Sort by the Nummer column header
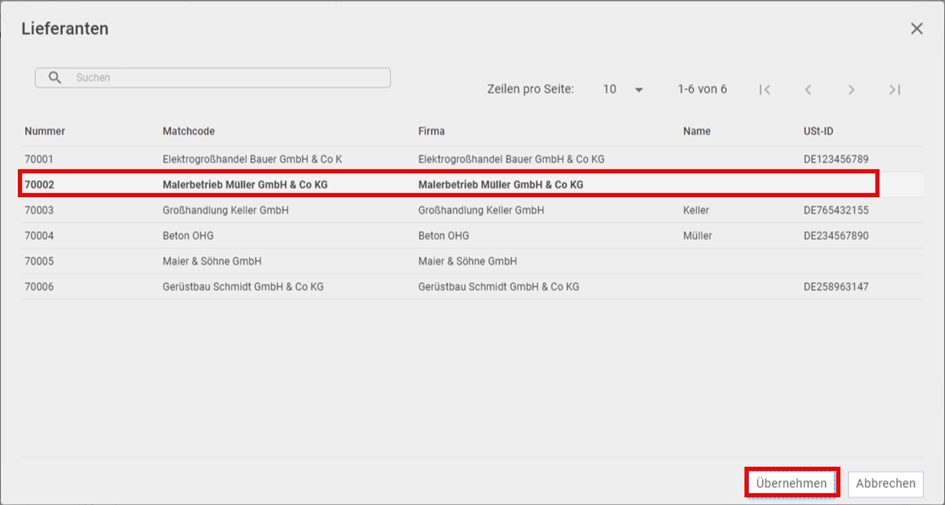The image size is (945, 505). click(45, 131)
